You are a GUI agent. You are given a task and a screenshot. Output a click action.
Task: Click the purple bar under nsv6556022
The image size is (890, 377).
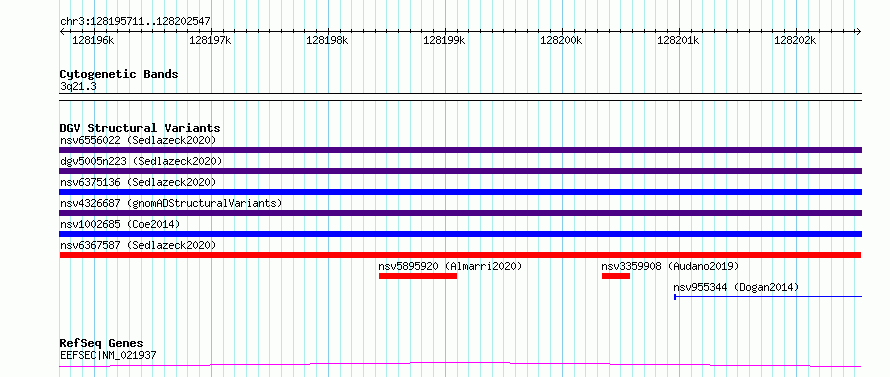click(460, 150)
